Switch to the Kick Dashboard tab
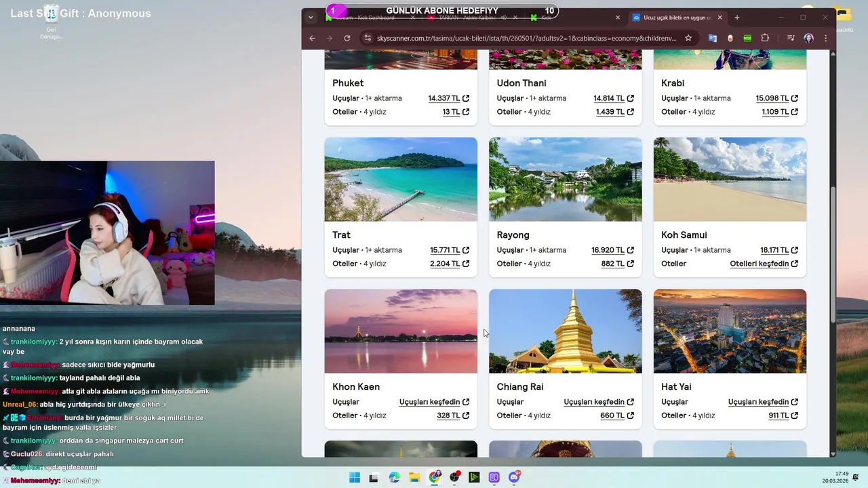The height and width of the screenshot is (488, 868). coord(370,18)
